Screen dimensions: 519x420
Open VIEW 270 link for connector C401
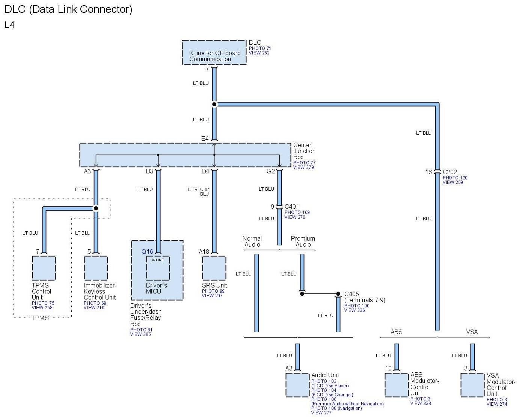[295, 217]
